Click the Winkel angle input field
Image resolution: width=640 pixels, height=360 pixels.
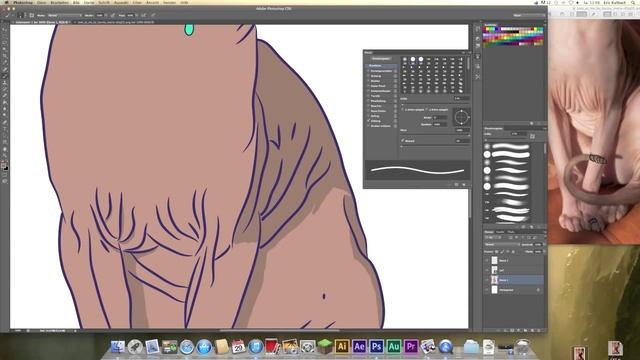tap(440, 117)
